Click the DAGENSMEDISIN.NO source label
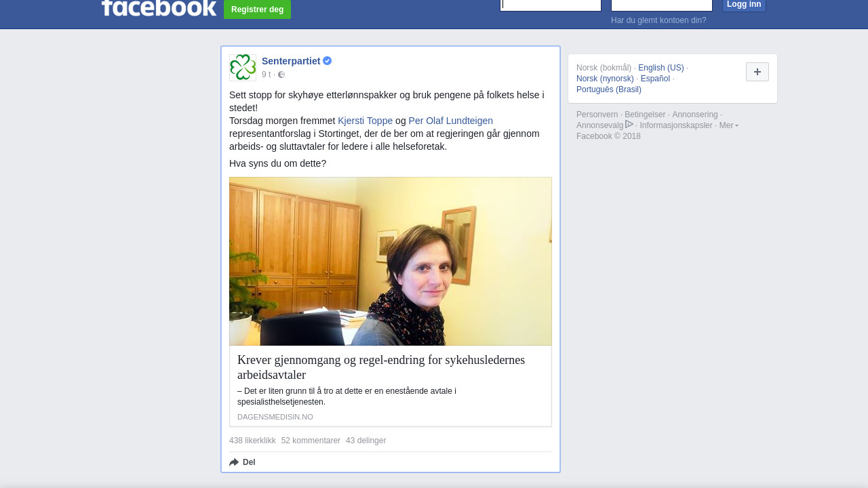This screenshot has height=488, width=868. 275,417
